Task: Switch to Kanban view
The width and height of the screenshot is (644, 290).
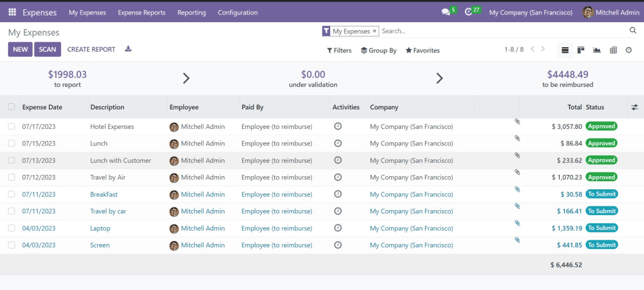Action: [x=581, y=50]
